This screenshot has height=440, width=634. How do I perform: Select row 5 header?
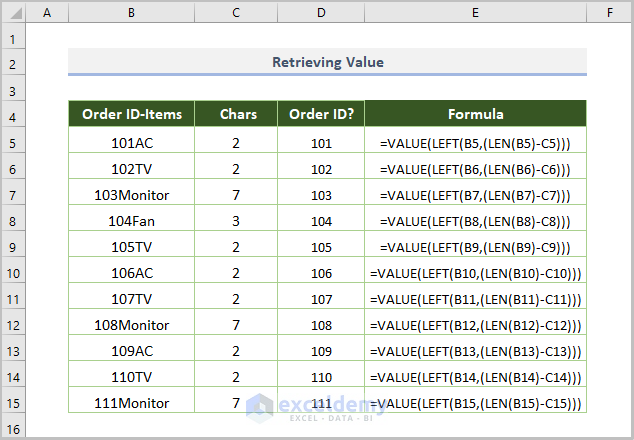point(13,143)
